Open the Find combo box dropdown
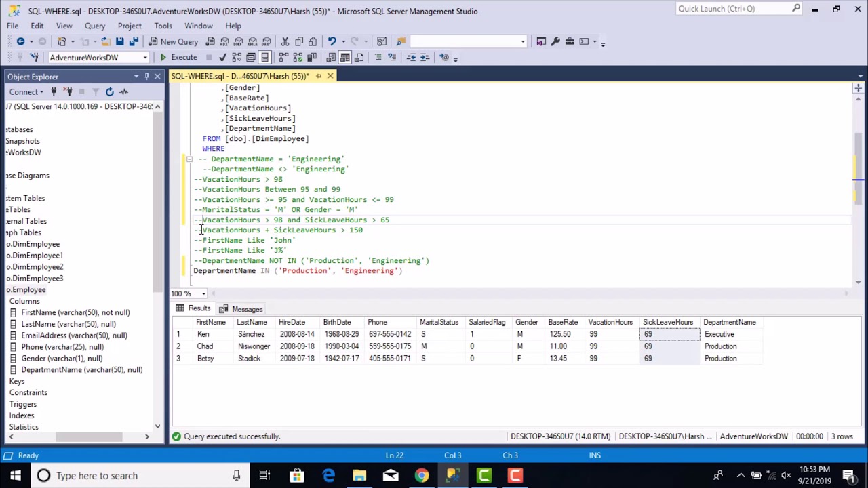The image size is (868, 488). point(523,41)
